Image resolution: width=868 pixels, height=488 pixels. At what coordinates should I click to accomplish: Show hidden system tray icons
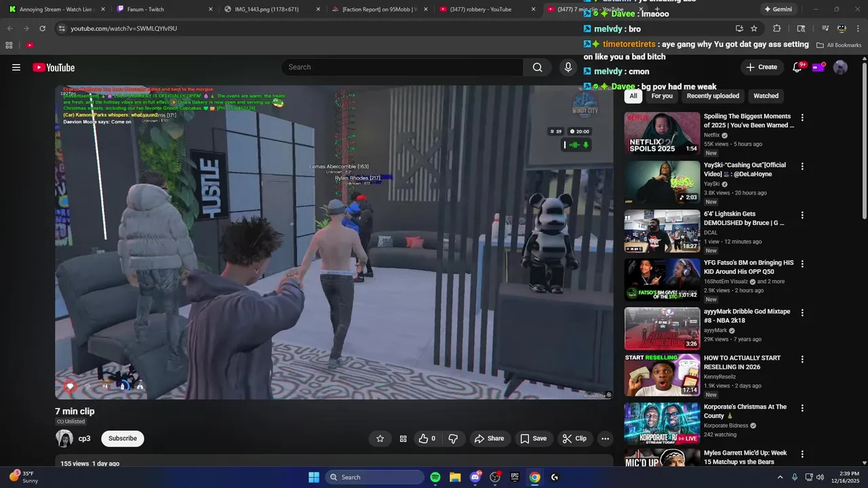pos(780,477)
